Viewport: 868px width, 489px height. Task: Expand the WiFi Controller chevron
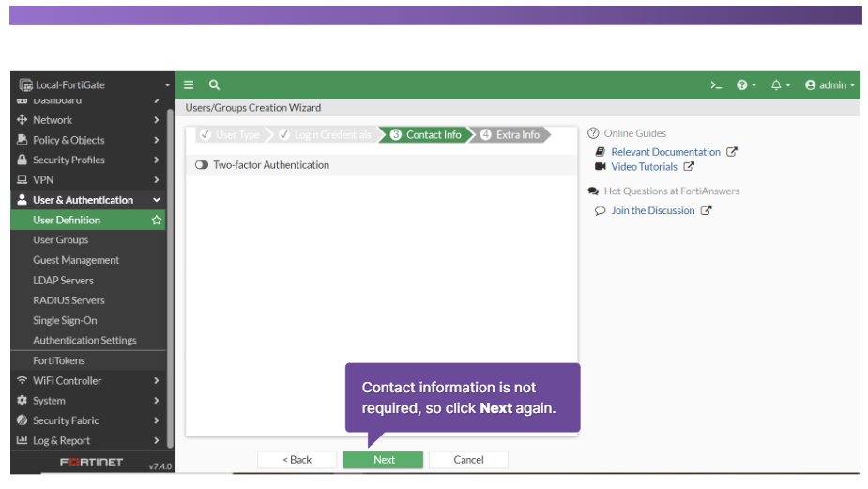pyautogui.click(x=157, y=380)
